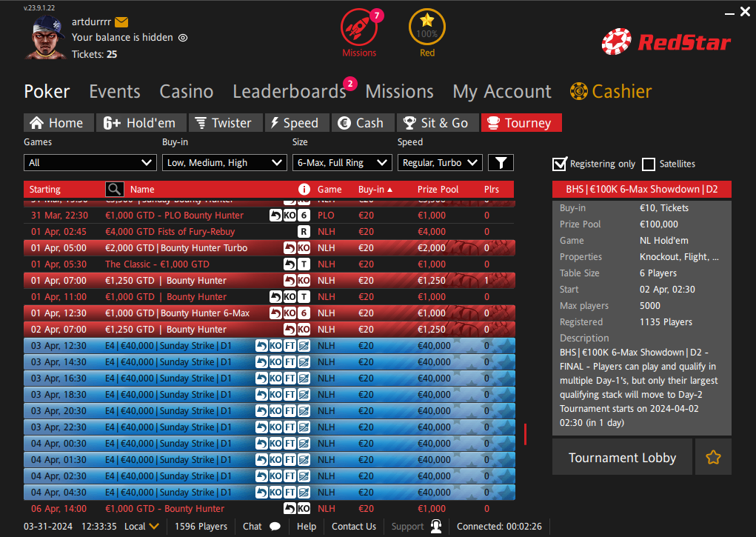Screen dimensions: 756x537
Task: Sort by the Game column
Action: tap(330, 190)
